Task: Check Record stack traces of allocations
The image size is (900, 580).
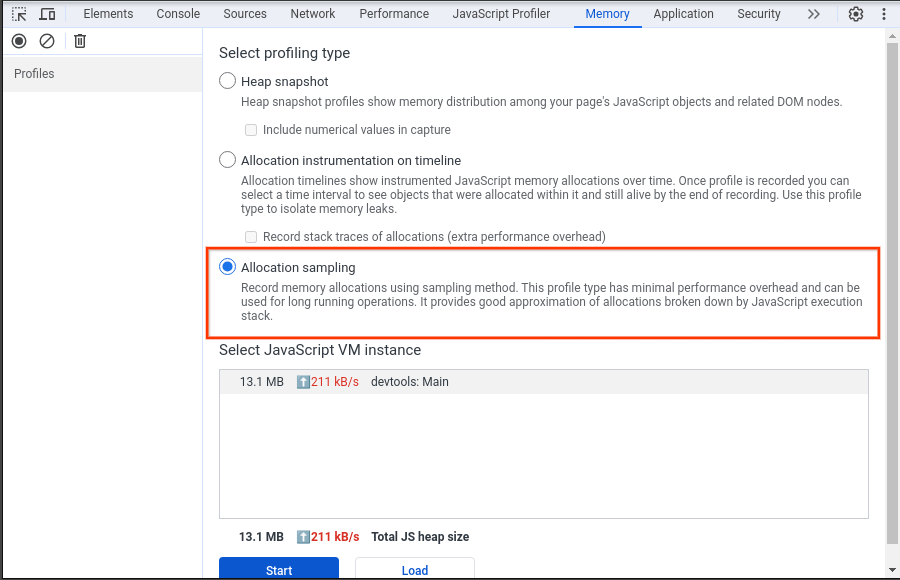Action: click(x=250, y=236)
